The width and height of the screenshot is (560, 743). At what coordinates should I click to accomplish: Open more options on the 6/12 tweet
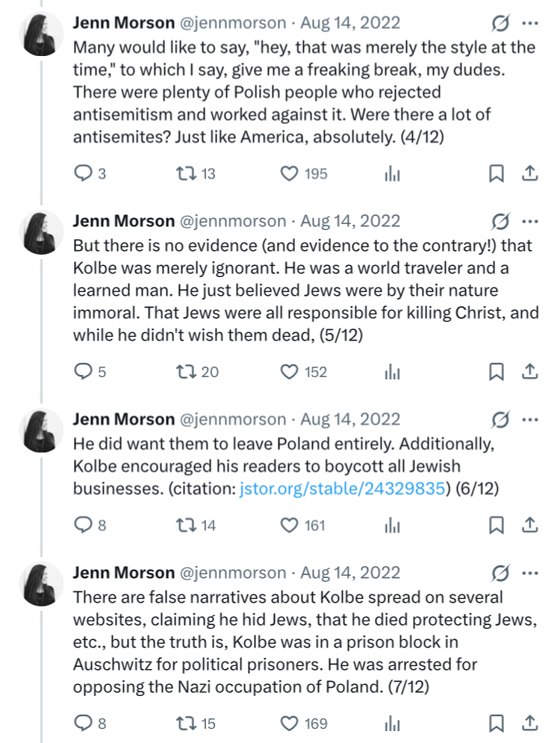pyautogui.click(x=529, y=419)
